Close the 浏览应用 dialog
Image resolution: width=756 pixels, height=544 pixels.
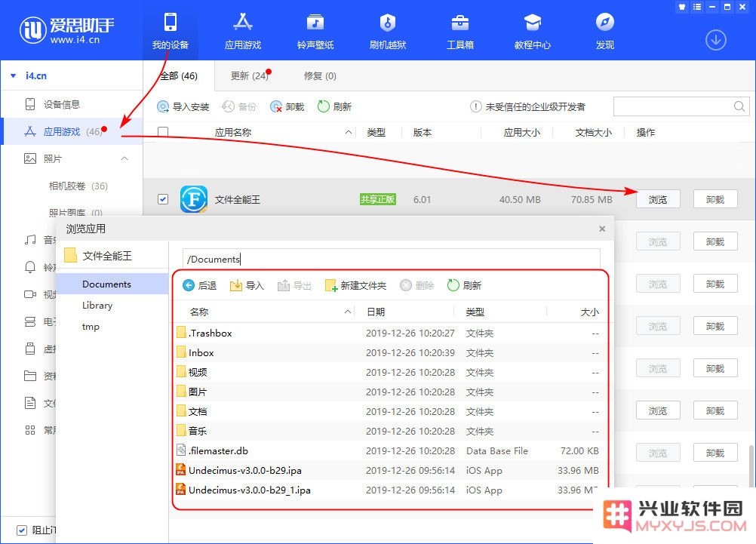tap(602, 229)
